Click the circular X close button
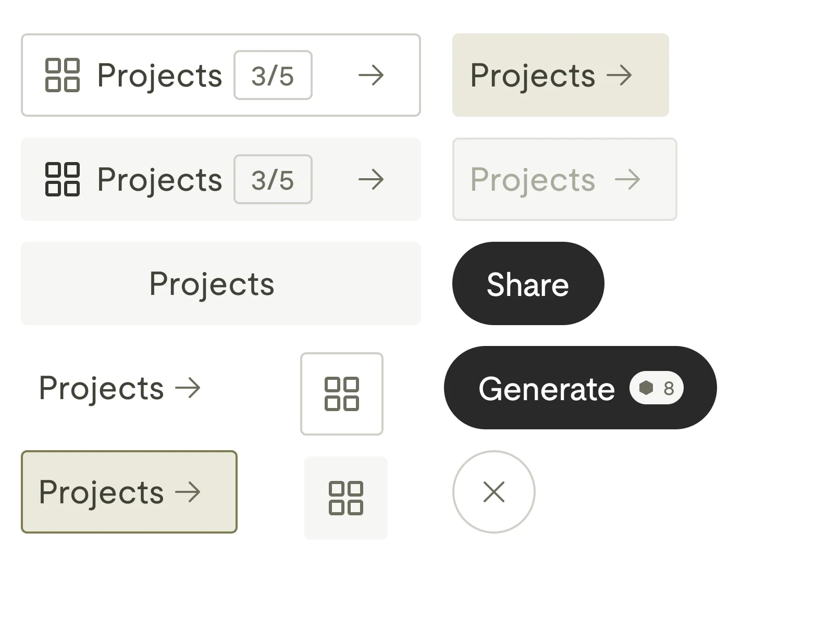The height and width of the screenshot is (619, 840). tap(493, 492)
